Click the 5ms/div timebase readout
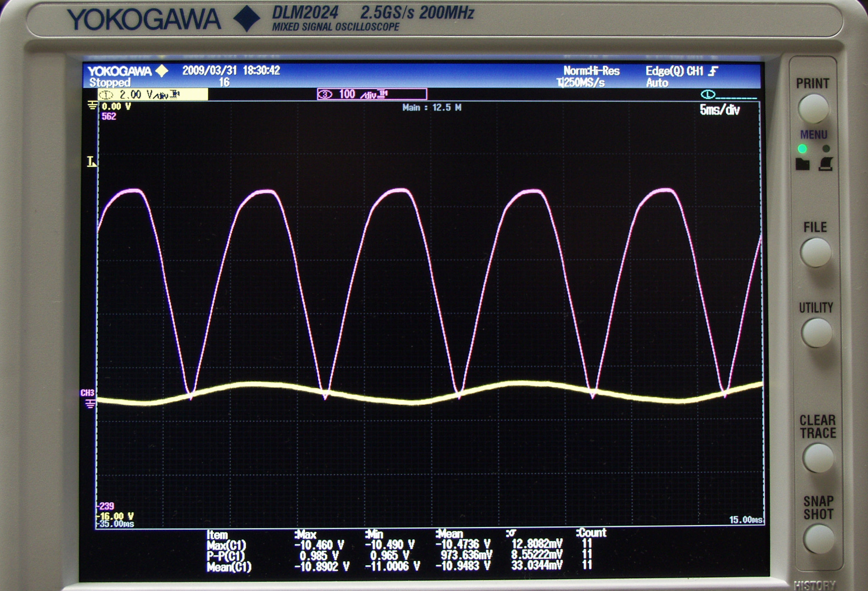Image resolution: width=868 pixels, height=591 pixels. (719, 110)
